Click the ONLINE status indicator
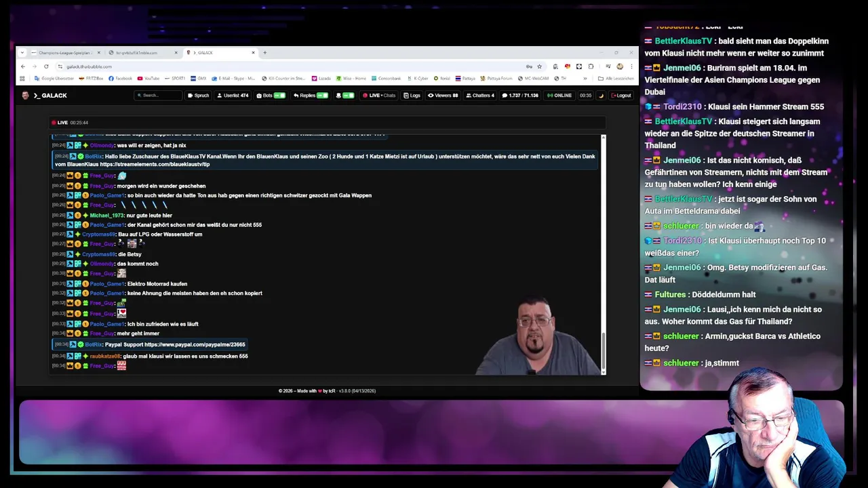This screenshot has height=488, width=868. (559, 96)
